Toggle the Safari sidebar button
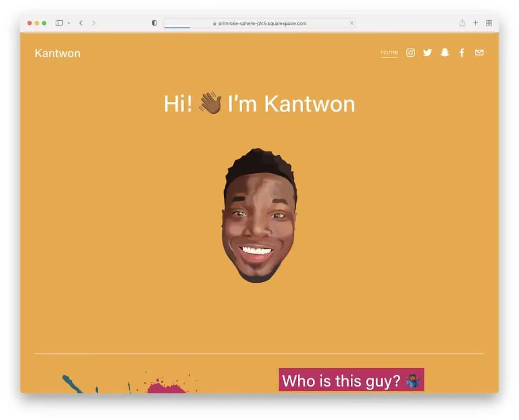519x420 pixels. (x=59, y=23)
